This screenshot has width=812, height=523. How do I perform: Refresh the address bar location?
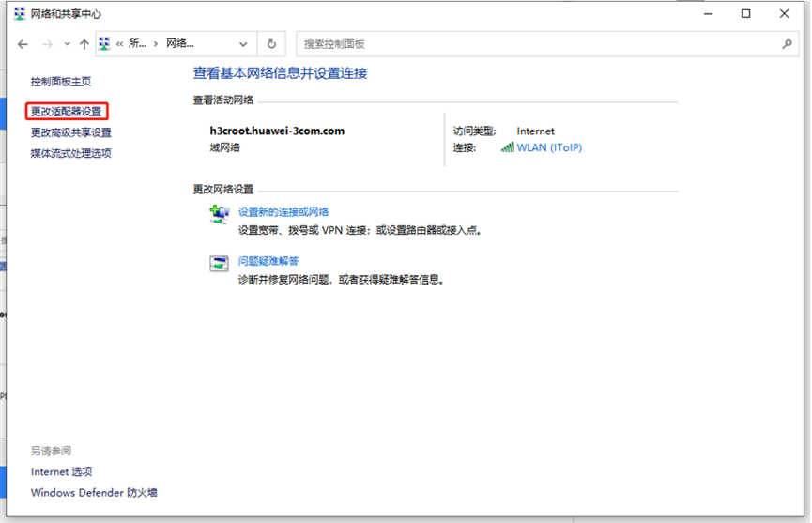pyautogui.click(x=271, y=44)
